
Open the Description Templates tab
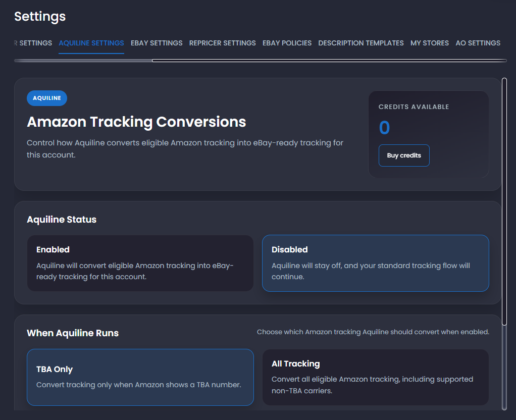(360, 43)
